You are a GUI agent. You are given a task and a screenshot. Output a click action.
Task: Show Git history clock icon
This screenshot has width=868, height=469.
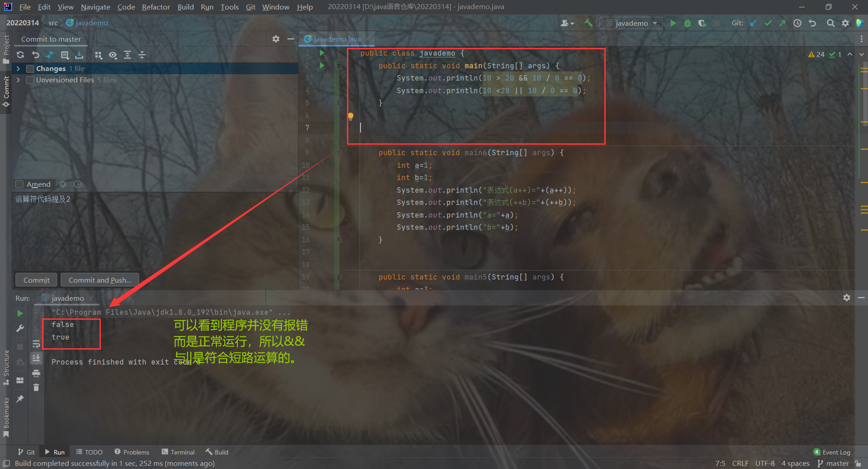coord(797,23)
